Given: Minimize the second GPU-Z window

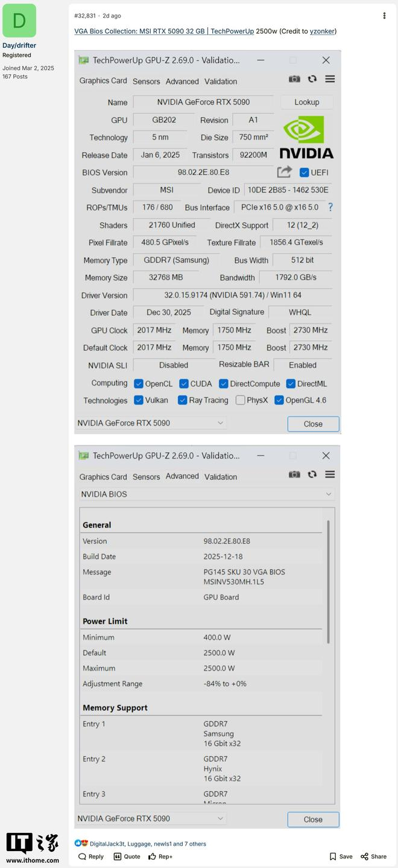Looking at the screenshot, I should click(261, 456).
